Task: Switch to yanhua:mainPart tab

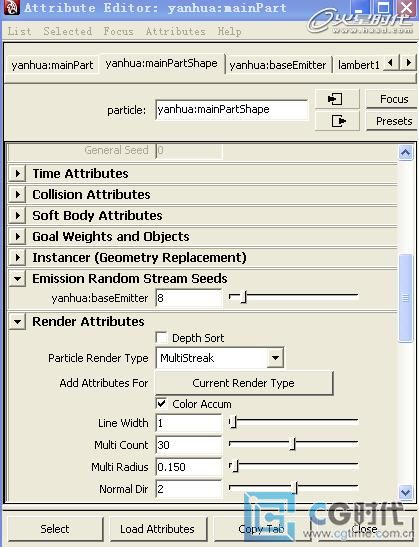Action: coord(52,65)
